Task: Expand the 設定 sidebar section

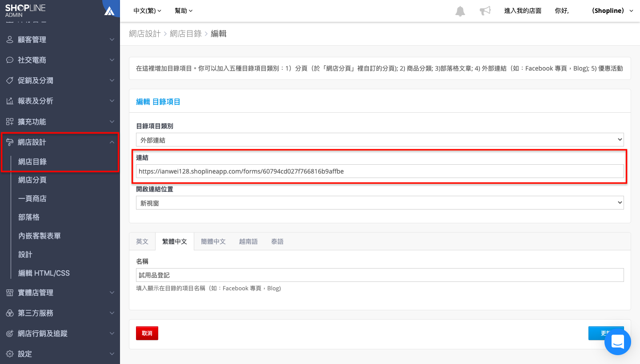Action: point(112,354)
